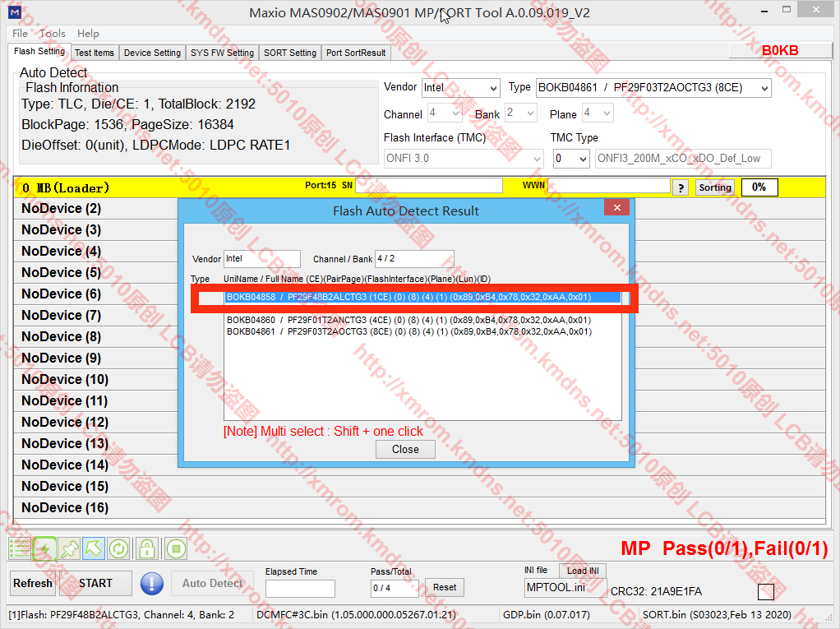
Task: Click the green stop square icon
Action: (x=175, y=548)
